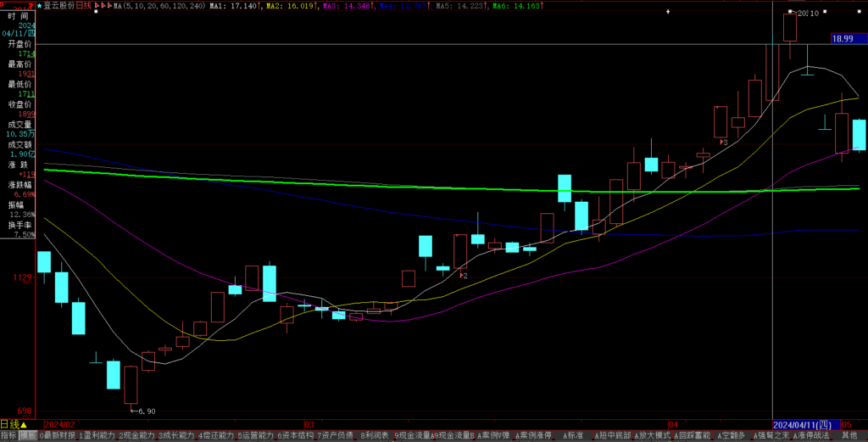Click the 日线 period label at top
Viewport: 868px width, 442px height.
click(83, 5)
